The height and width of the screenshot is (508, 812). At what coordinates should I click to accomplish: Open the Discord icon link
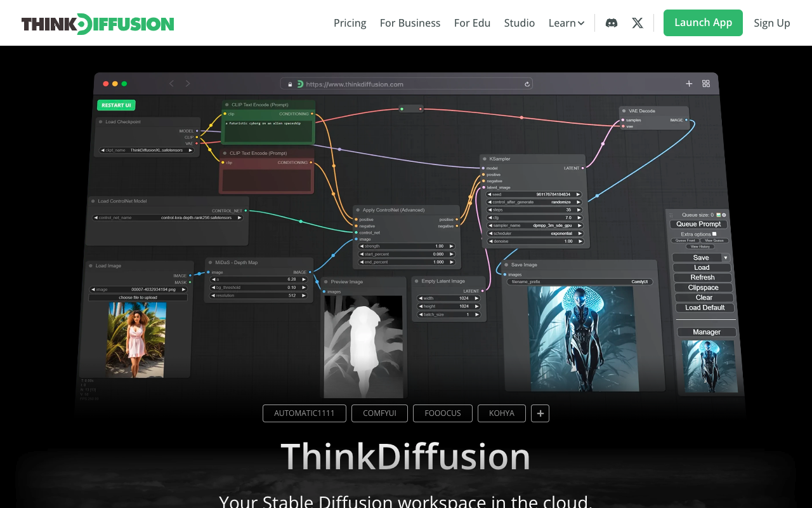coord(612,23)
